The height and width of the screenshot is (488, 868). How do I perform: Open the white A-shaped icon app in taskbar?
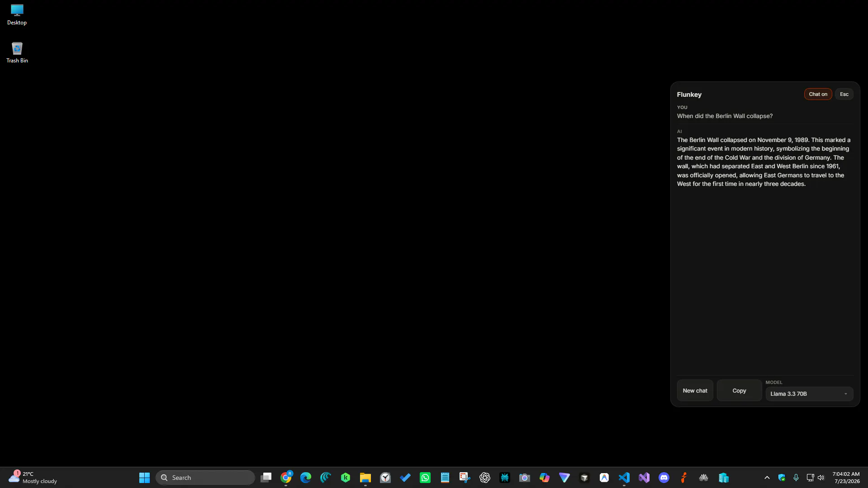point(604,478)
